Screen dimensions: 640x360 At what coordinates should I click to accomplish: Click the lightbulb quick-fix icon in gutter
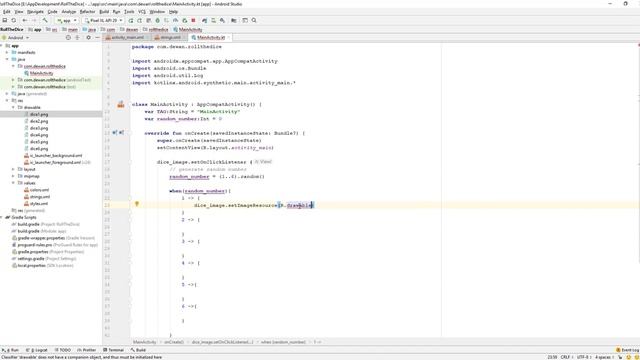click(137, 204)
